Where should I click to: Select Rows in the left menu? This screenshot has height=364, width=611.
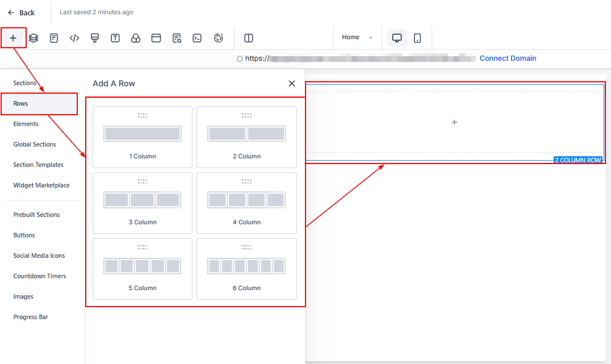point(39,103)
